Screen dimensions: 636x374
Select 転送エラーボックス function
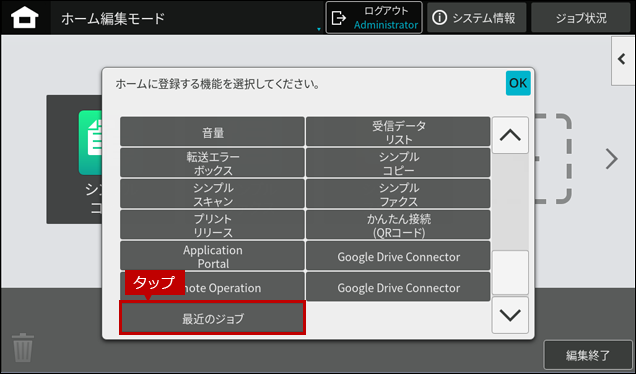[212, 163]
